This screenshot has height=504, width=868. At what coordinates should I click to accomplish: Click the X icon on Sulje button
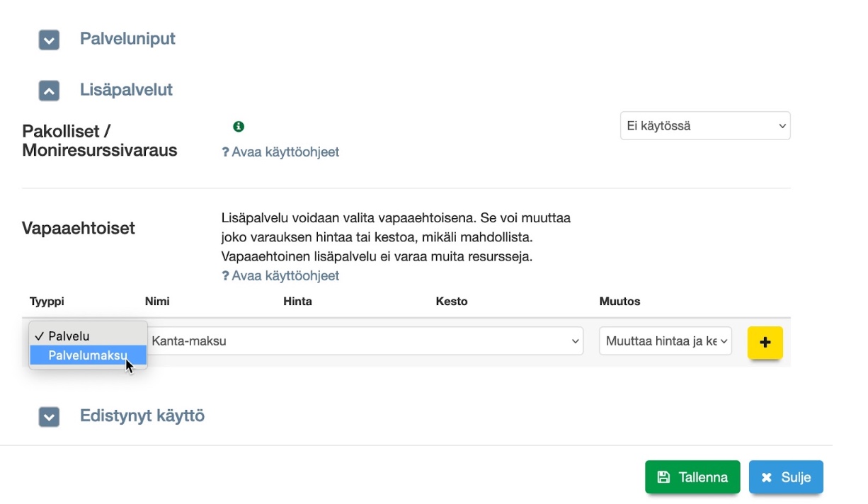click(767, 477)
